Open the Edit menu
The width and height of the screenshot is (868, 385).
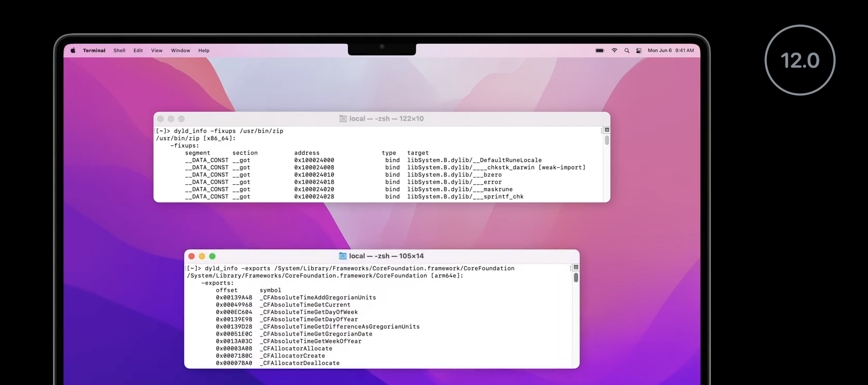[x=138, y=50]
